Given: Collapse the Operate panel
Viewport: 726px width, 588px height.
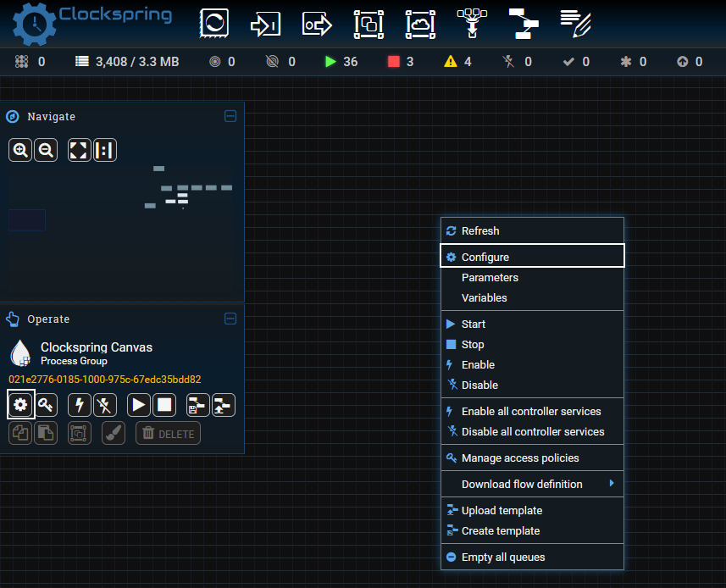Looking at the screenshot, I should (230, 319).
